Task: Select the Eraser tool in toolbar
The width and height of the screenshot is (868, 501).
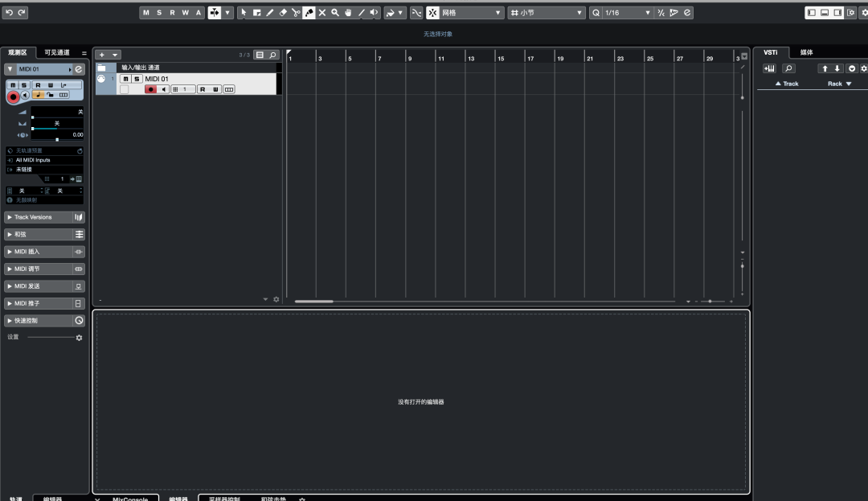Action: coord(282,13)
